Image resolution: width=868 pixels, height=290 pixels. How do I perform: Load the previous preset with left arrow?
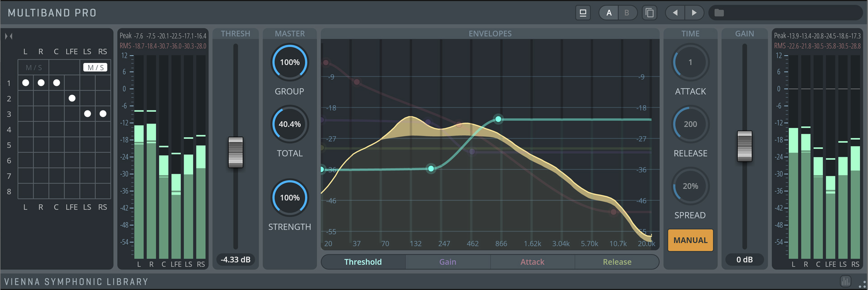pos(675,13)
